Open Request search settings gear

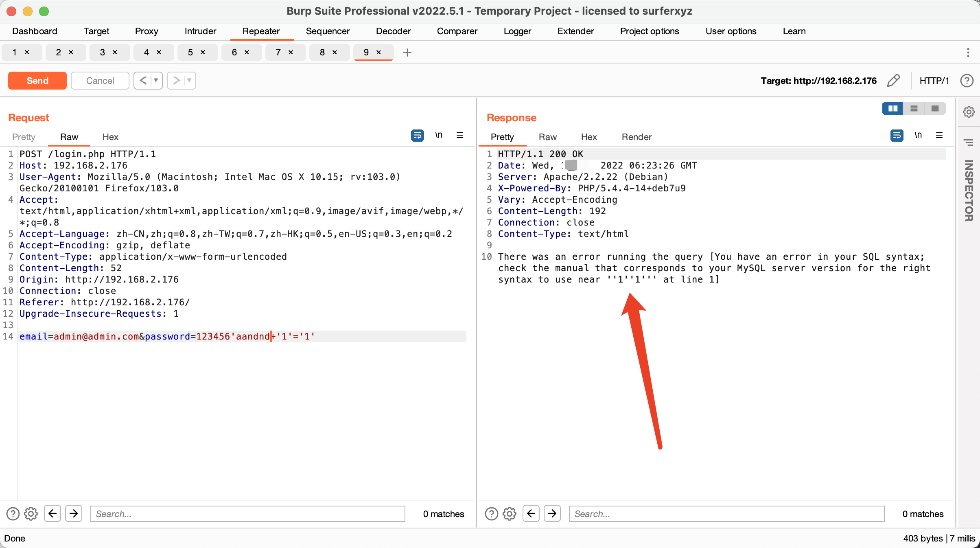[x=31, y=514]
